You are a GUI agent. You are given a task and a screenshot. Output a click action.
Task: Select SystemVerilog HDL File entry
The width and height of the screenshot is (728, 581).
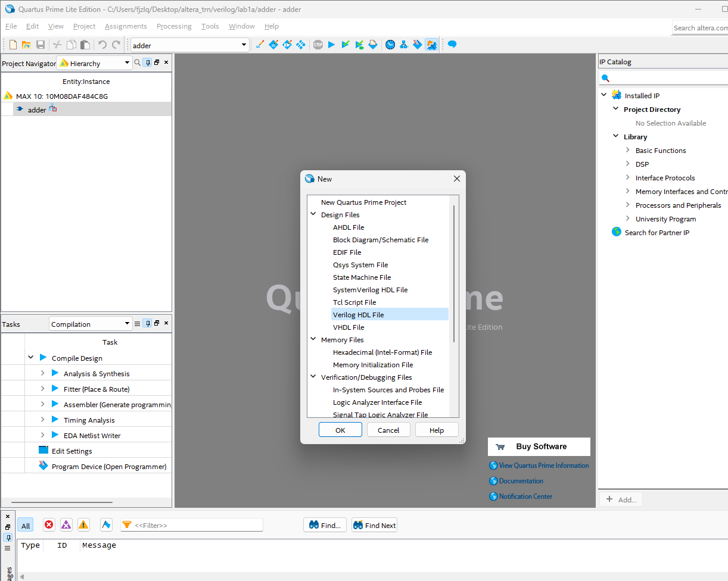[370, 289]
